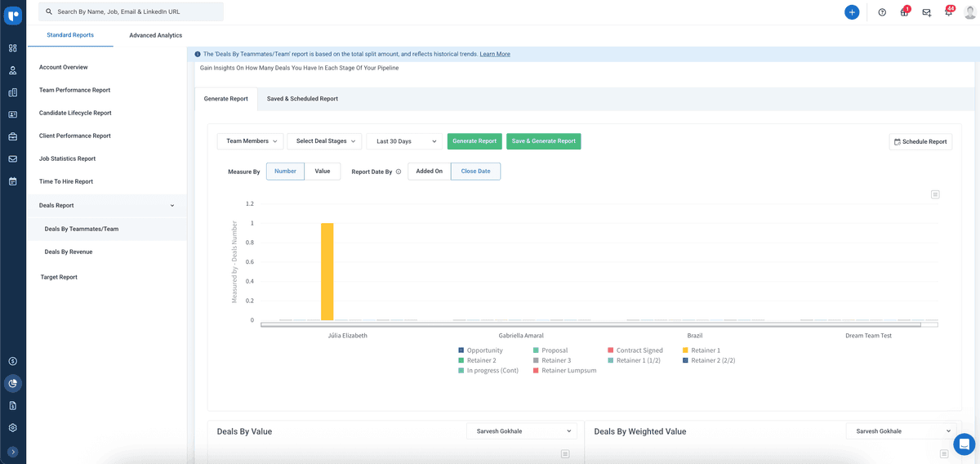
Task: Click the yellow Retainer 1 bar
Action: (327, 271)
